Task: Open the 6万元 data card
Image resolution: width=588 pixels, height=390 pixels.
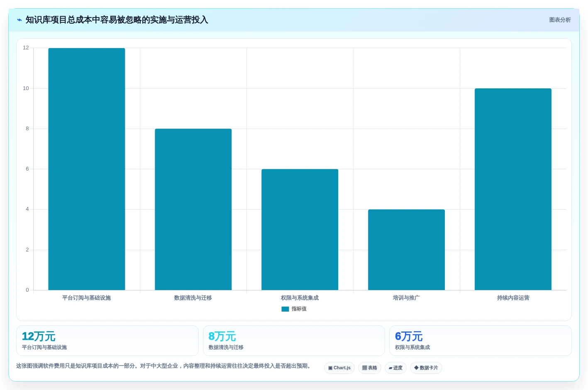Action: click(x=481, y=341)
